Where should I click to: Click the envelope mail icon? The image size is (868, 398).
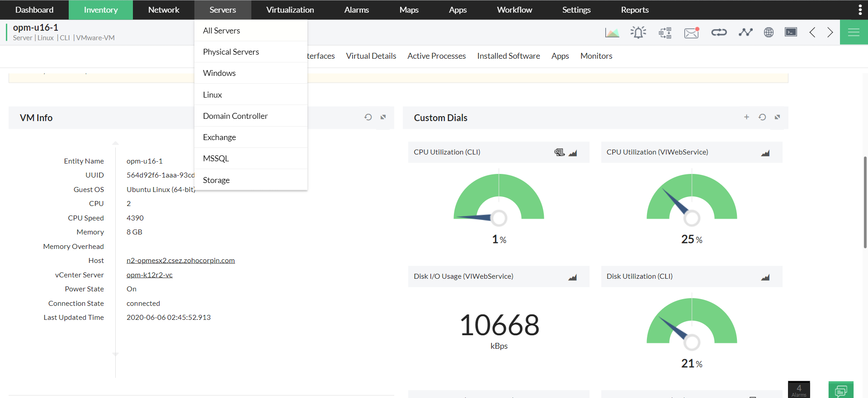(691, 33)
